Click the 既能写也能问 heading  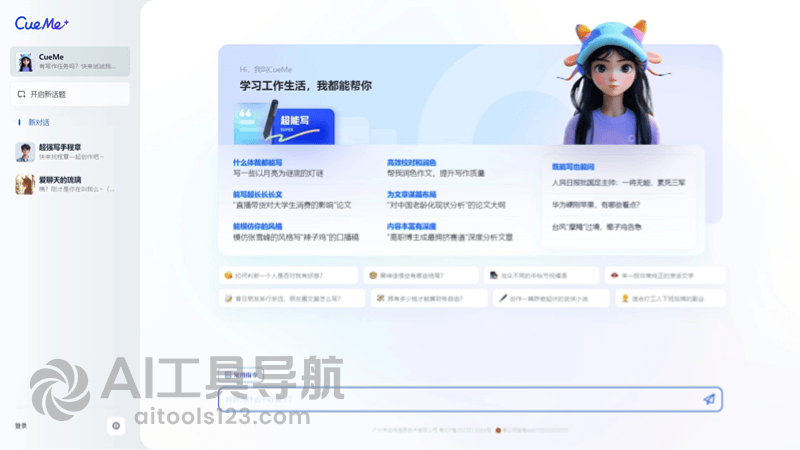[573, 167]
